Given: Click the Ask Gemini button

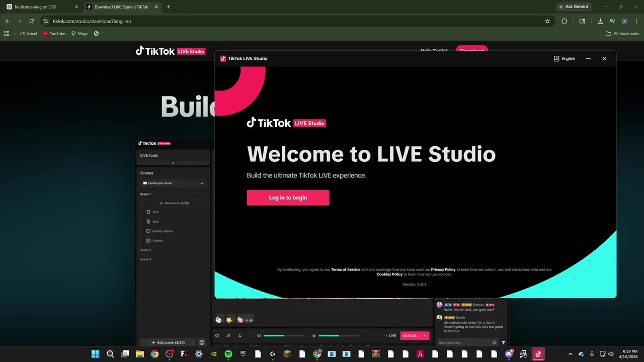Looking at the screenshot, I should [x=573, y=7].
